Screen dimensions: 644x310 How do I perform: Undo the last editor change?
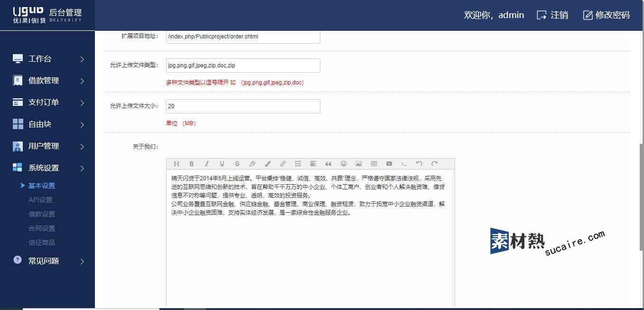tap(419, 164)
